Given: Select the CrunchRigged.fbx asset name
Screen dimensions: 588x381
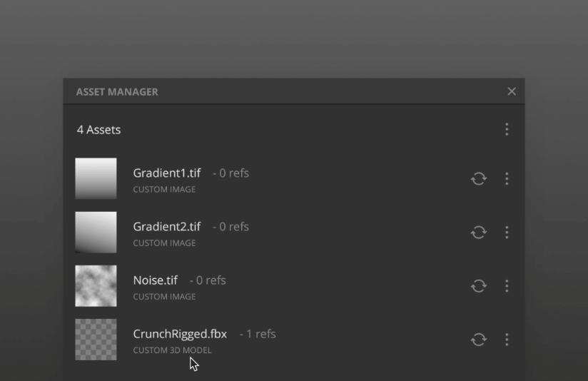Looking at the screenshot, I should click(180, 333).
